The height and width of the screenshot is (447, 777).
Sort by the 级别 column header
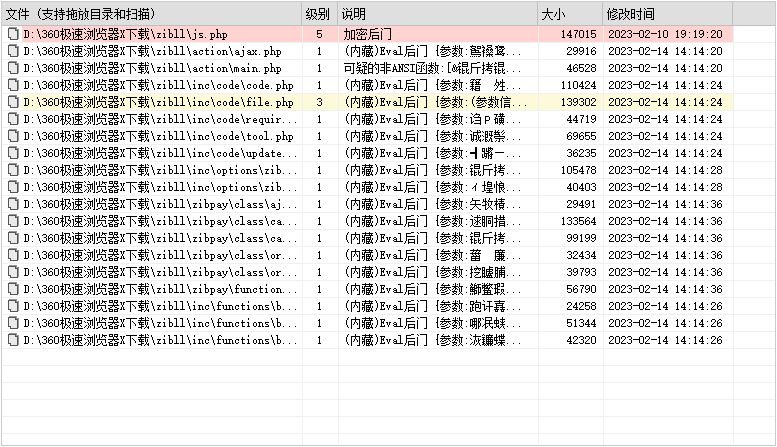pyautogui.click(x=320, y=14)
